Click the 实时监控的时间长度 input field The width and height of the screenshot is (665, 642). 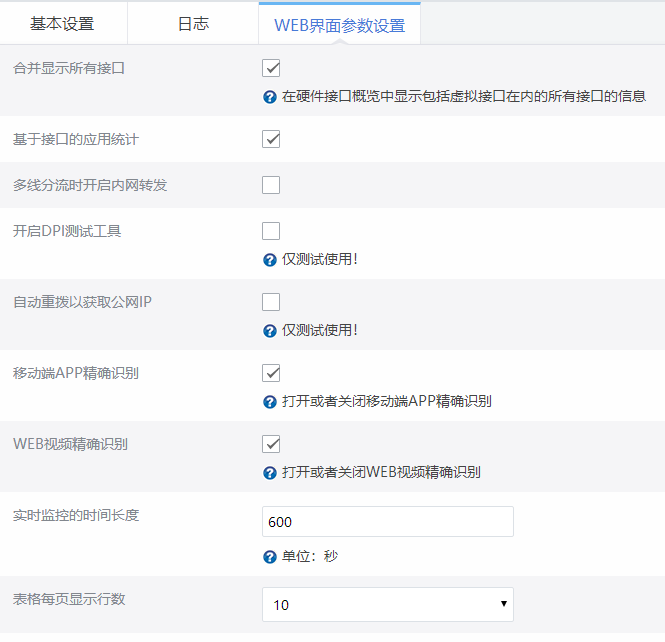[387, 521]
